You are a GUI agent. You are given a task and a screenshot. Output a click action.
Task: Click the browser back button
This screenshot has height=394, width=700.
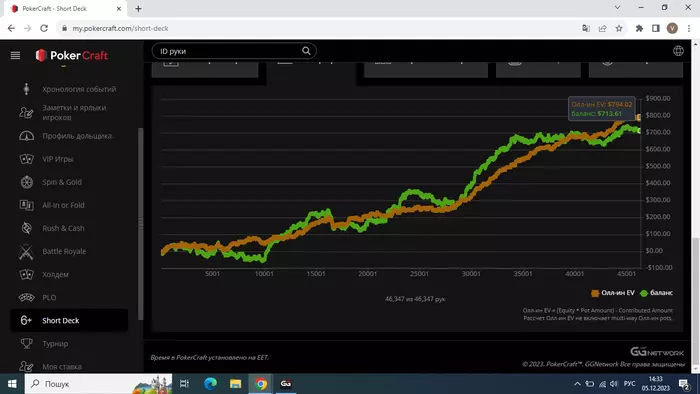pos(11,28)
